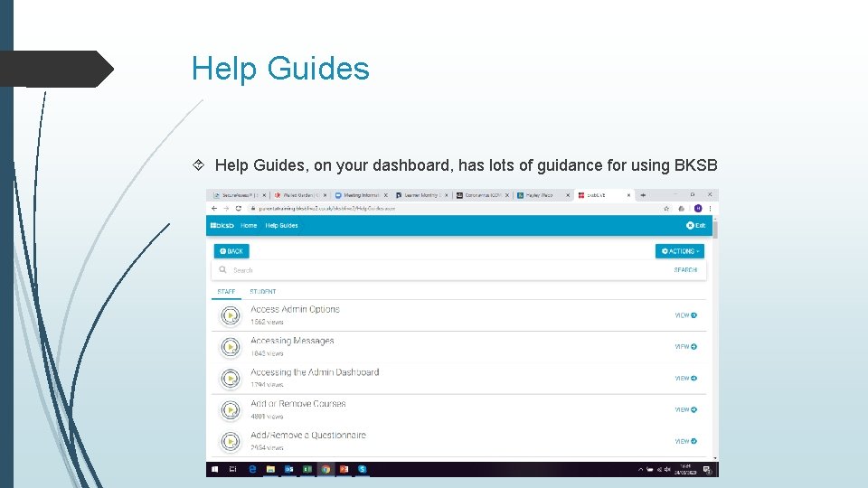The image size is (868, 488).
Task: Click VIEW for Accessing the Admin Dashboard
Action: coord(686,379)
